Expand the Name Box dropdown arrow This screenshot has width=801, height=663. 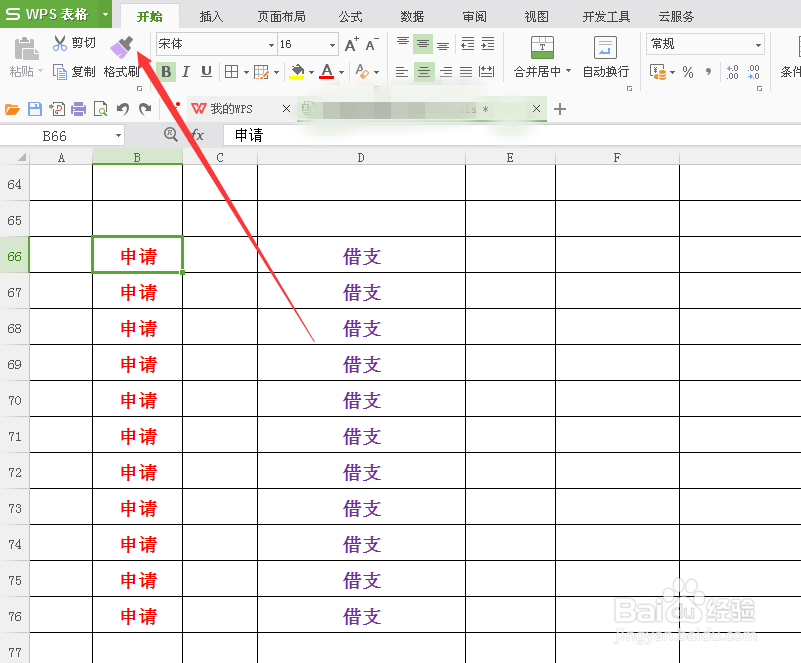pos(118,135)
